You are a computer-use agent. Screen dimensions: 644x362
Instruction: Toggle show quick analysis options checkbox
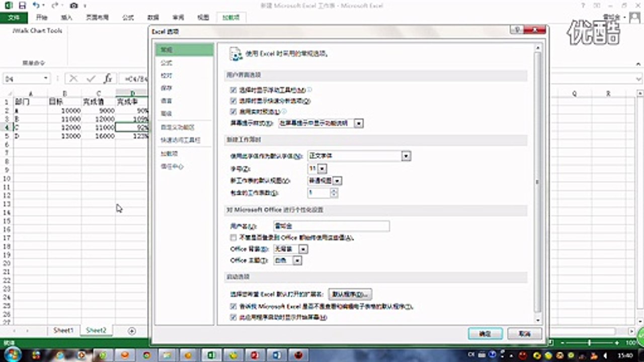click(233, 101)
